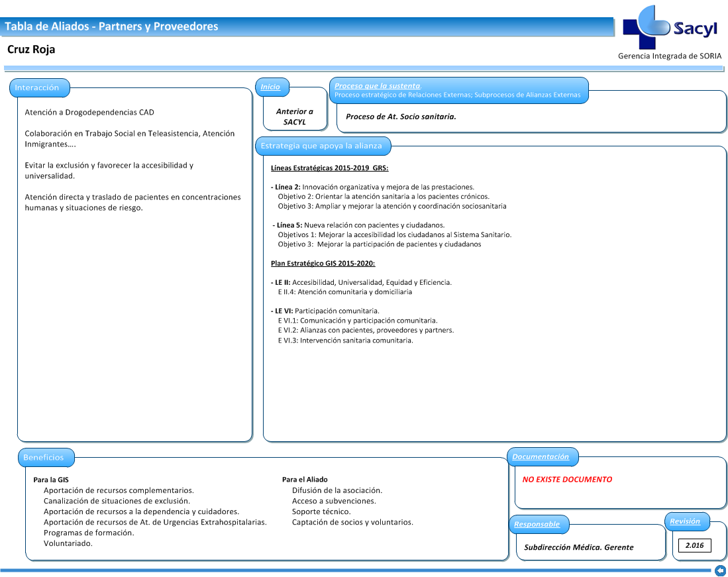Follow the 'Proceso que la sustenta' link
728x577 pixels.
tap(378, 86)
